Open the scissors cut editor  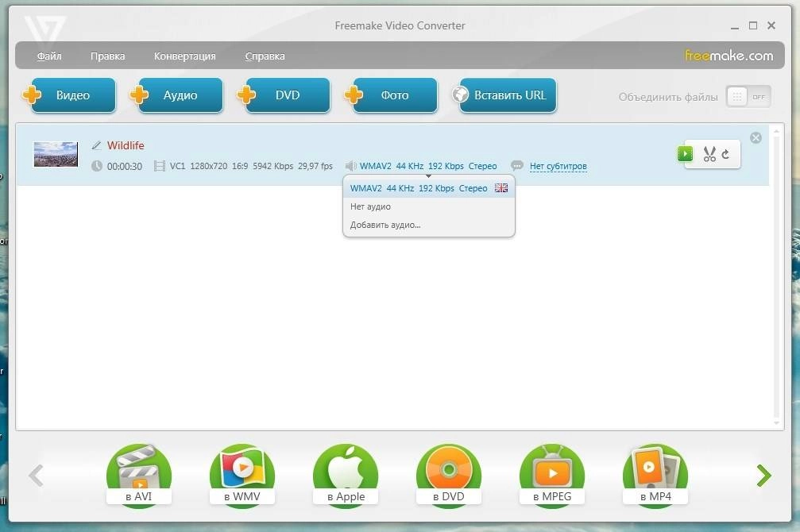[709, 154]
